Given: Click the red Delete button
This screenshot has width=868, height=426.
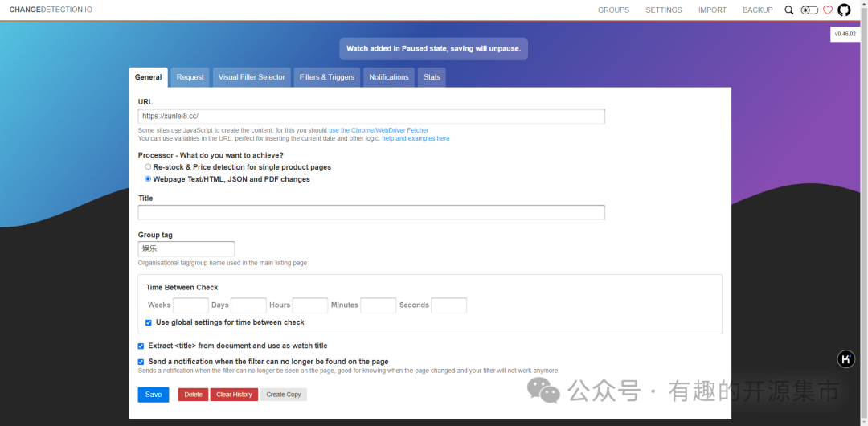Looking at the screenshot, I should [193, 395].
